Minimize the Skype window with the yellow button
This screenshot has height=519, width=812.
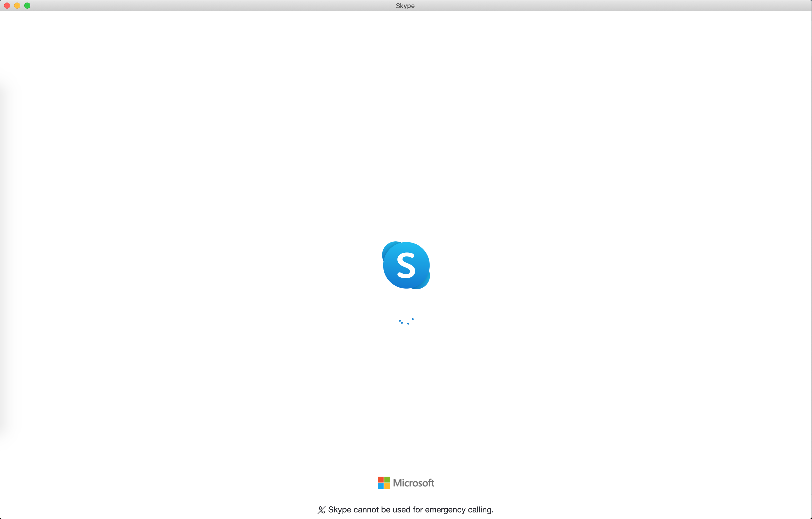[17, 6]
